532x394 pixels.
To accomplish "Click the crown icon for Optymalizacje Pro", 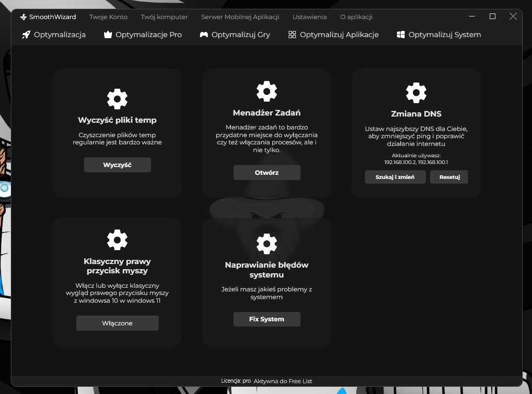I will [x=108, y=35].
